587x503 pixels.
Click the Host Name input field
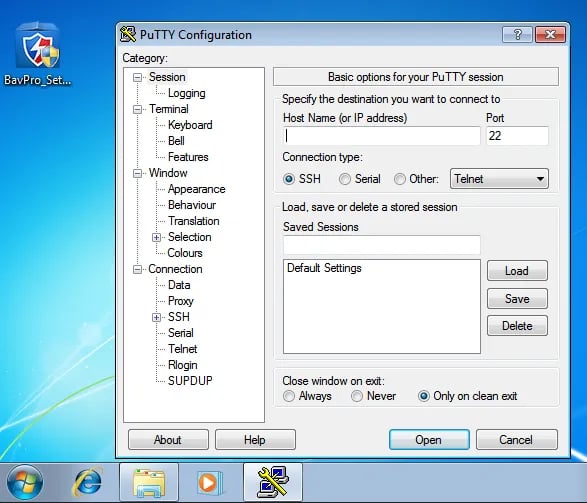tap(381, 136)
